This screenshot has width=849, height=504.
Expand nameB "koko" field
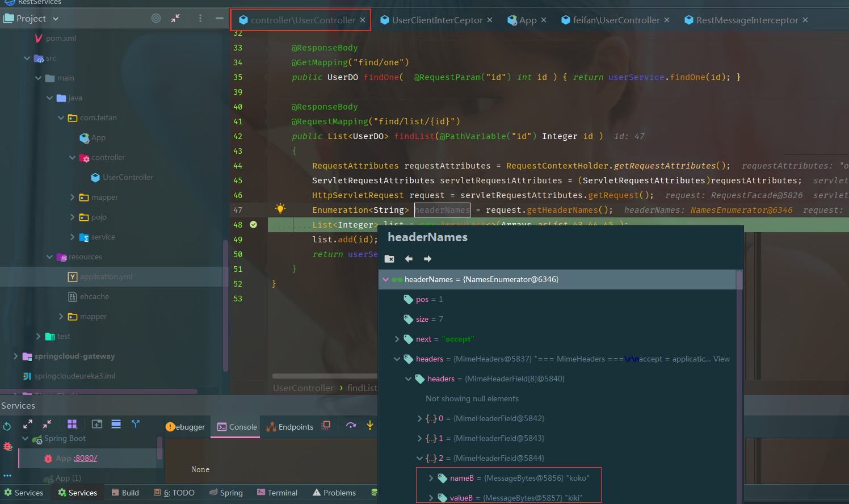(431, 478)
